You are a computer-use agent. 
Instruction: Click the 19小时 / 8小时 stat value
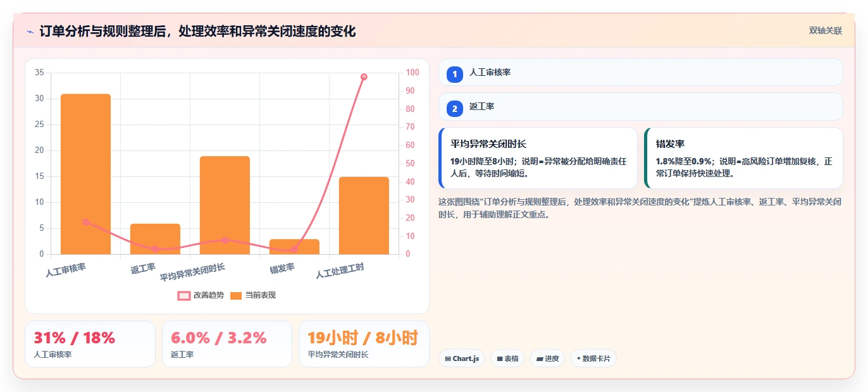coord(363,338)
